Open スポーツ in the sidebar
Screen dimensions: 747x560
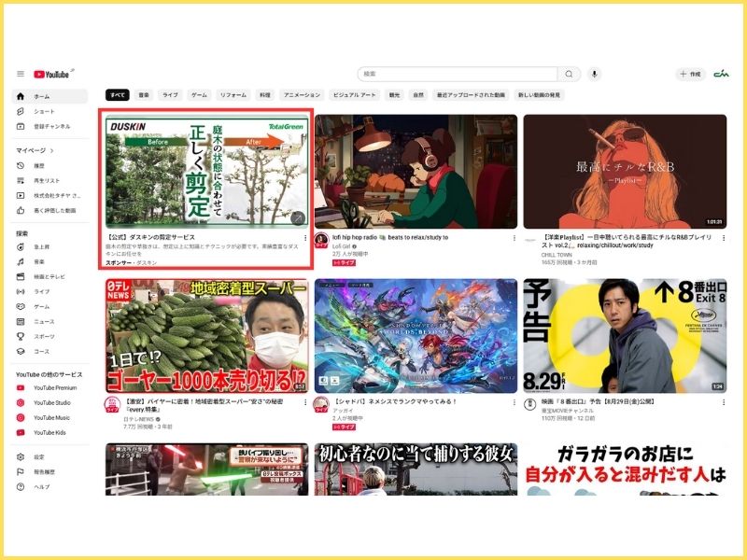(x=49, y=336)
